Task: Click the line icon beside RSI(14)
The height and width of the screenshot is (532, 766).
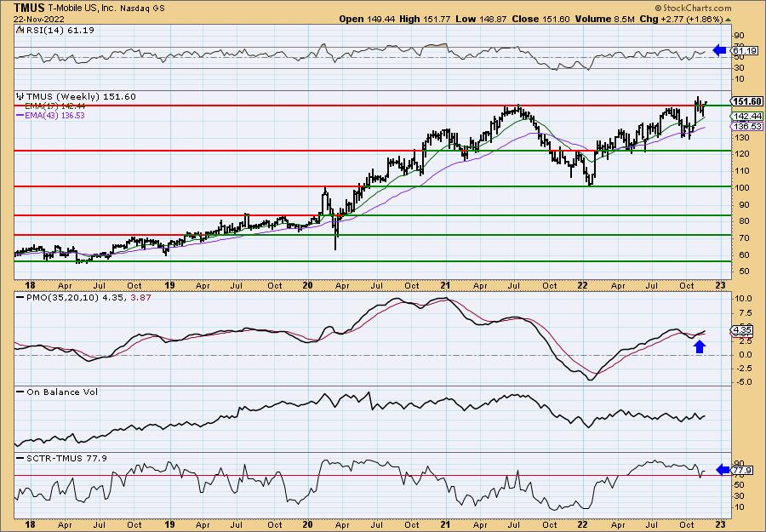Action: pos(20,30)
